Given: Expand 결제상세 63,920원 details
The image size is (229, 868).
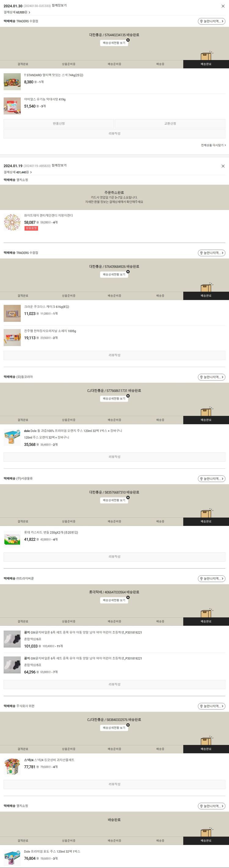Looking at the screenshot, I should click(x=17, y=13).
